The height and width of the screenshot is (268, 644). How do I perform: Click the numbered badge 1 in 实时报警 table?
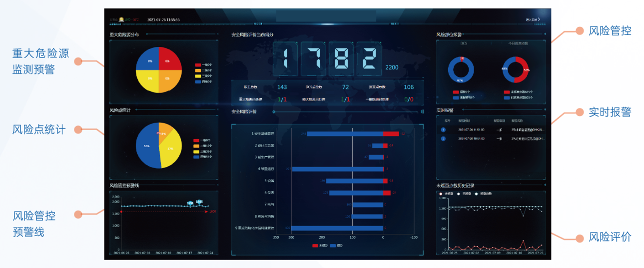pos(443,129)
